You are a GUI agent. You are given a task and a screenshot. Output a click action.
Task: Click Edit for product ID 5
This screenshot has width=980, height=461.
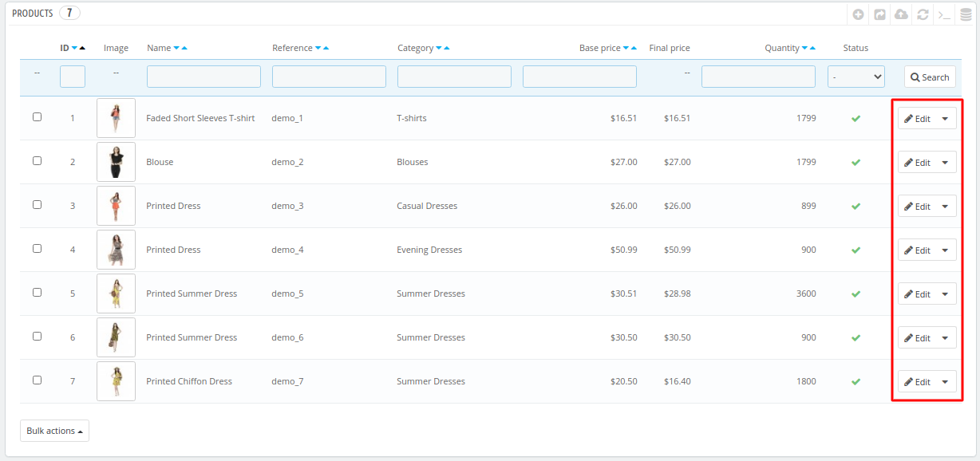pos(917,294)
